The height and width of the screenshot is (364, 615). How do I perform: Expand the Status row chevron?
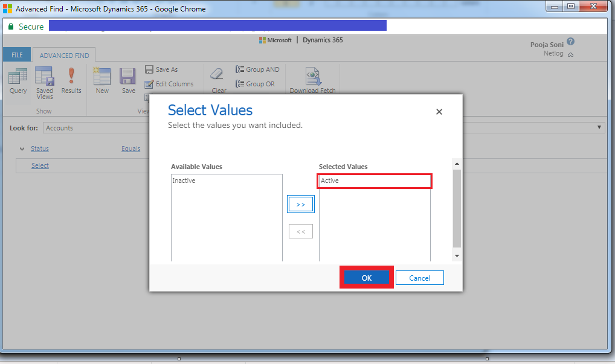(x=22, y=149)
